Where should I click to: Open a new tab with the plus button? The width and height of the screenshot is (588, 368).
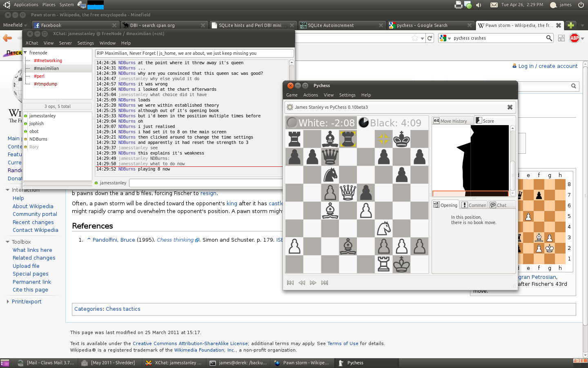[571, 25]
